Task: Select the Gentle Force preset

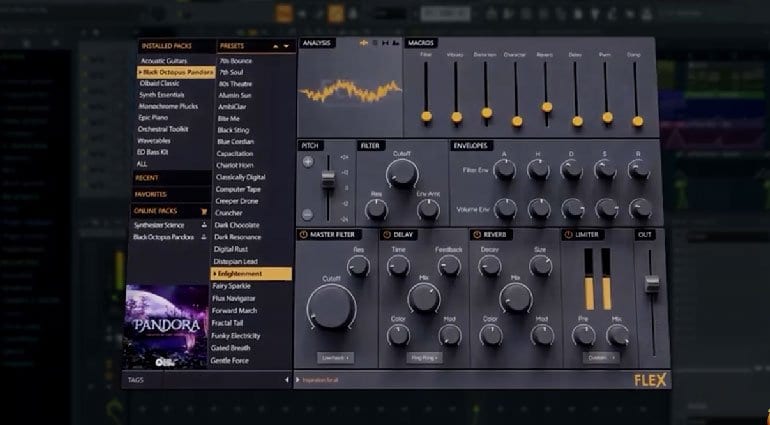Action: point(230,361)
